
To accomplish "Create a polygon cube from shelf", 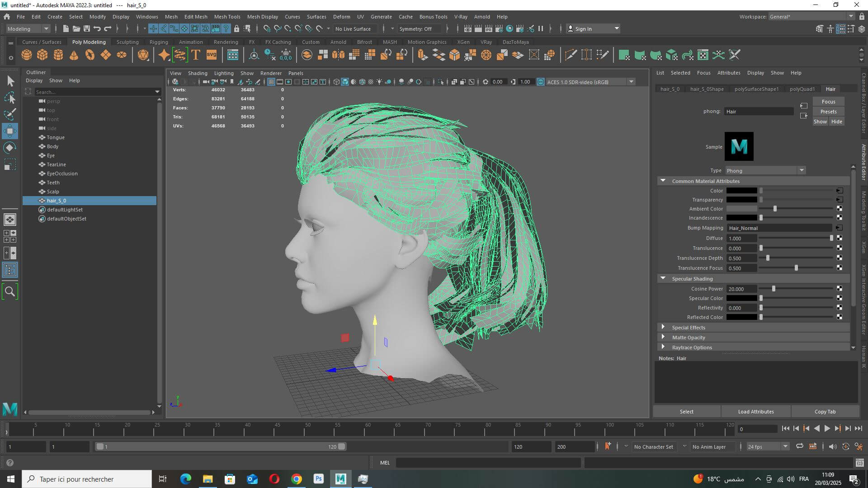I will [42, 55].
